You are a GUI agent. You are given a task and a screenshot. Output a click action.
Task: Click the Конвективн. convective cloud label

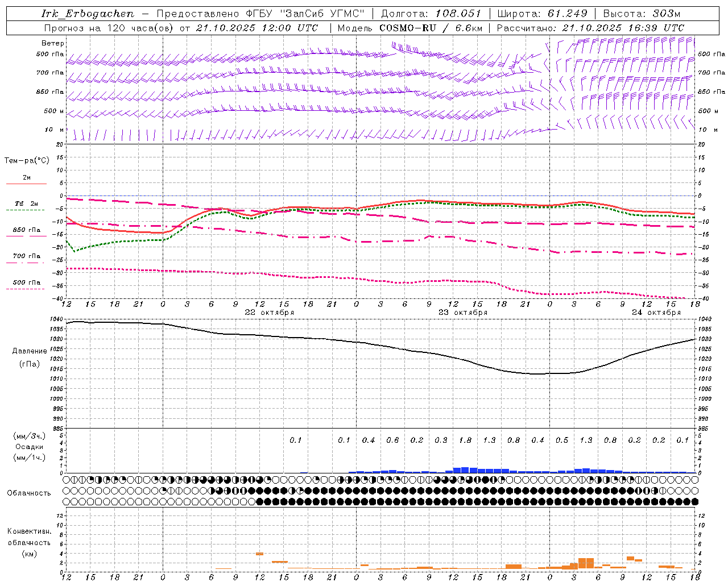click(29, 531)
